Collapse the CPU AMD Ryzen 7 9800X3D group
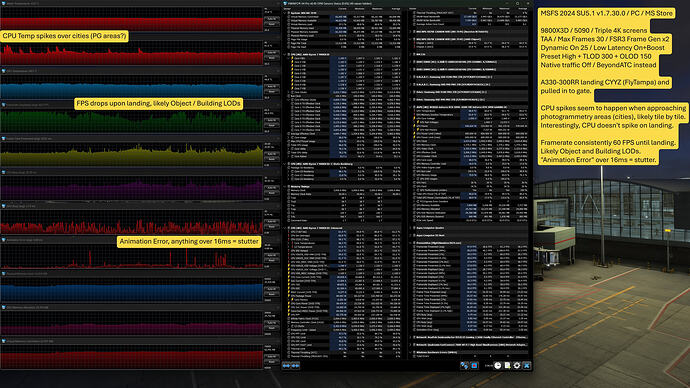690x388 pixels. pos(286,55)
